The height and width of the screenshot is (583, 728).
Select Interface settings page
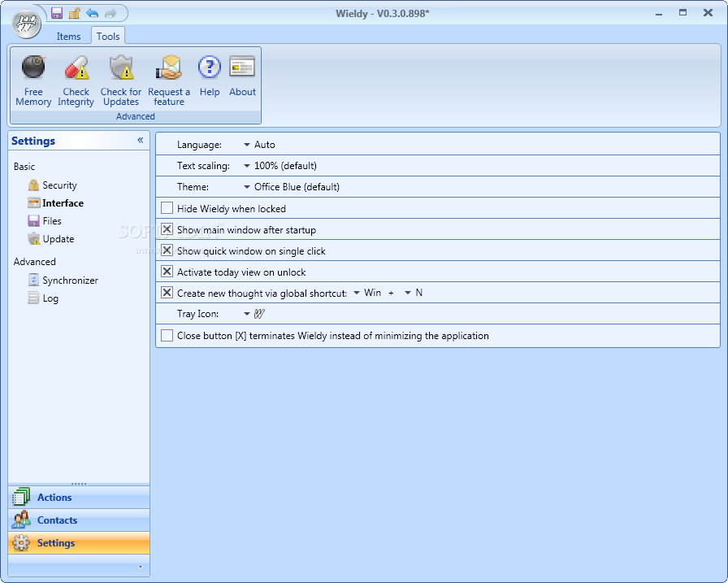56,203
